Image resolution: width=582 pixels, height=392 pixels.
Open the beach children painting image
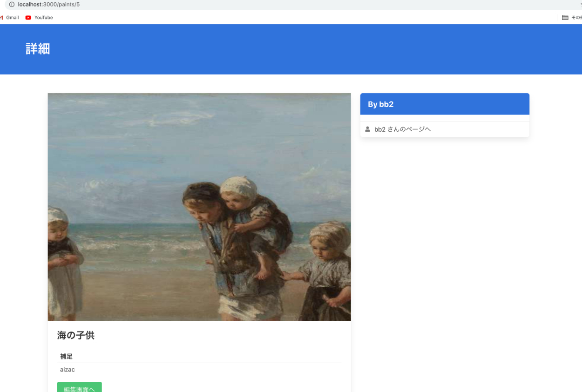(x=199, y=207)
